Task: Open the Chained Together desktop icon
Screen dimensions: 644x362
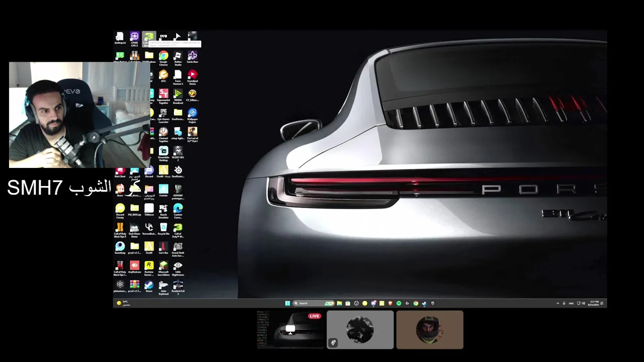Action: [164, 135]
